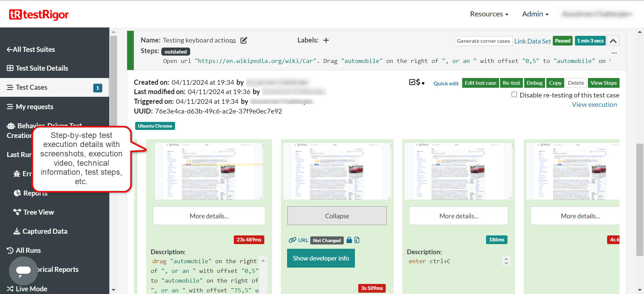The image size is (644, 294).
Task: Click the edit name pencil icon
Action: click(x=244, y=41)
